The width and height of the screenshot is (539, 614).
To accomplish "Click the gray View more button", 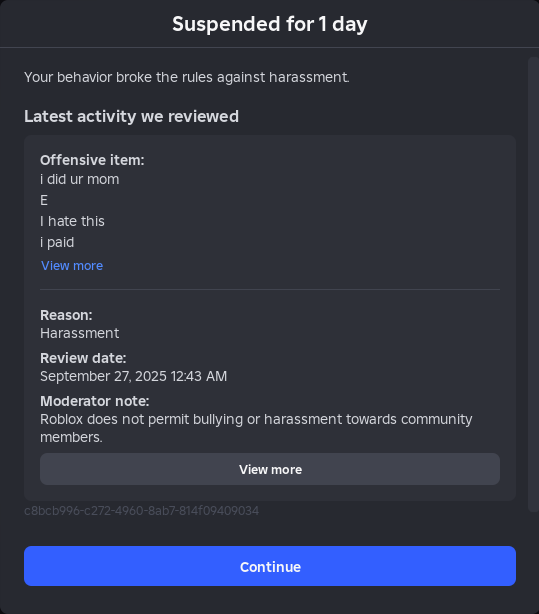I will pyautogui.click(x=270, y=469).
